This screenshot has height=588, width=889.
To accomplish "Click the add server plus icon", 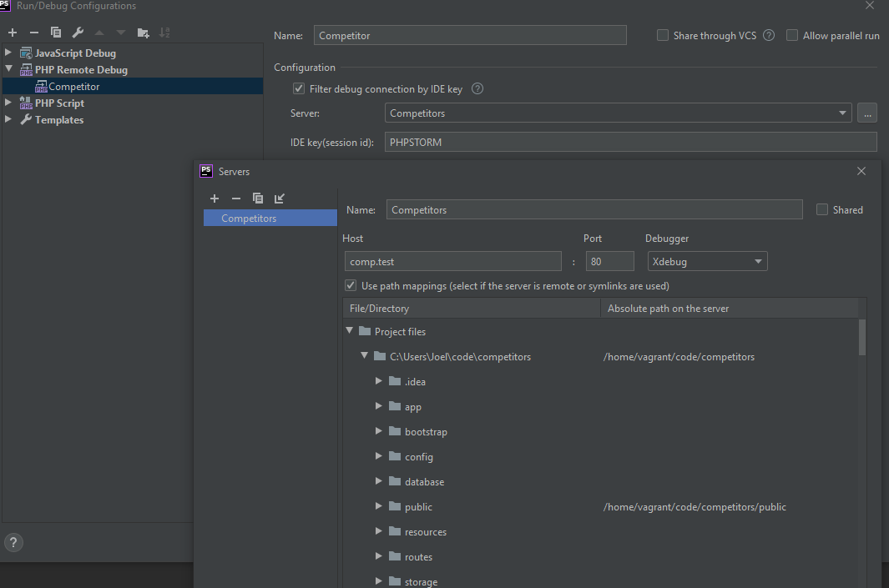I will click(215, 199).
